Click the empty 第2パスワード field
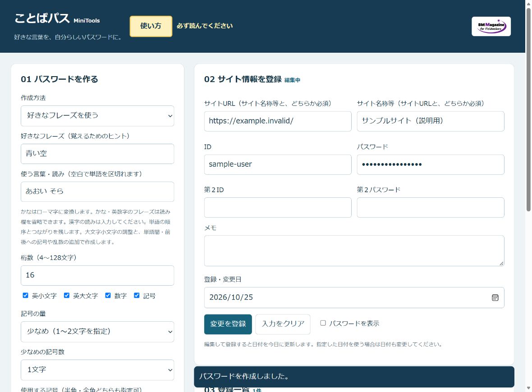 430,207
